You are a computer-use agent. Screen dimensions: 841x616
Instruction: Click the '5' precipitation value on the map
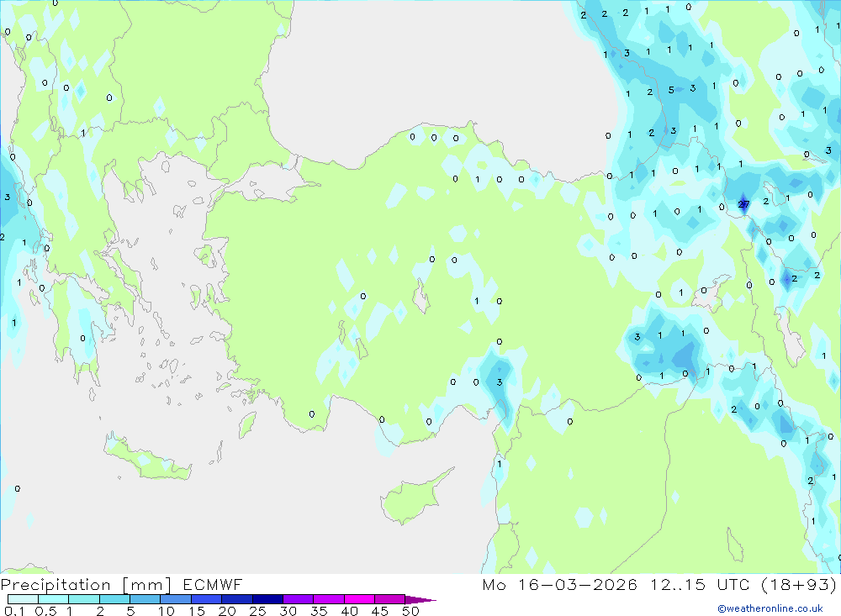tap(671, 90)
